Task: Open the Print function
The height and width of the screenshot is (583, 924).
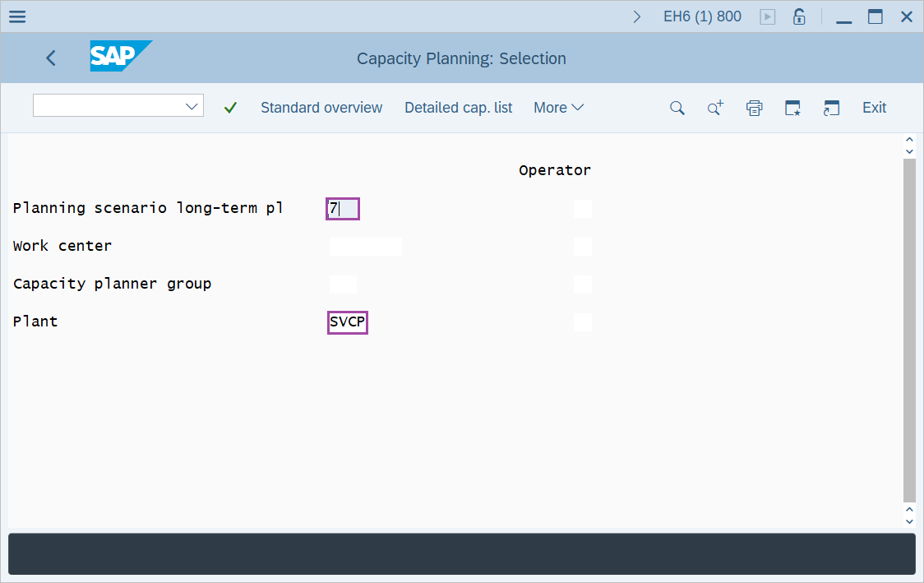Action: 754,108
